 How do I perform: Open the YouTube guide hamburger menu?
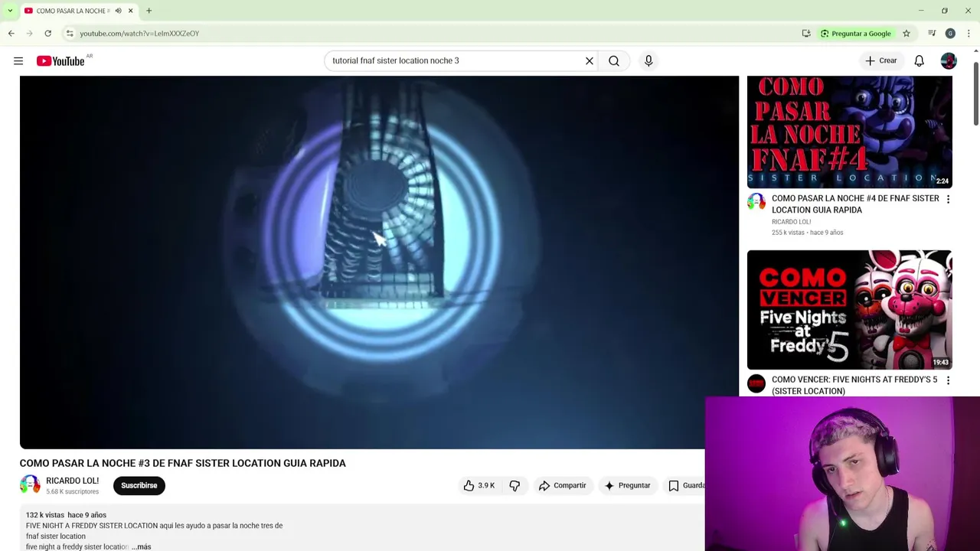click(x=18, y=61)
